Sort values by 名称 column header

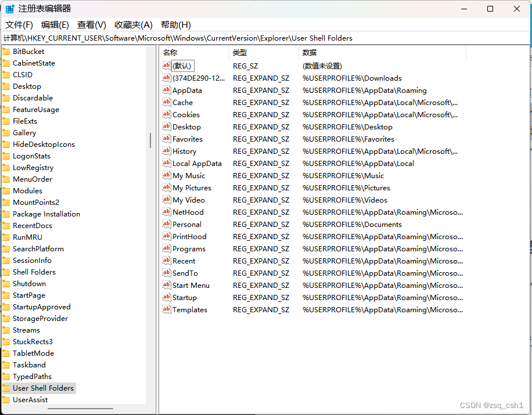[194, 53]
